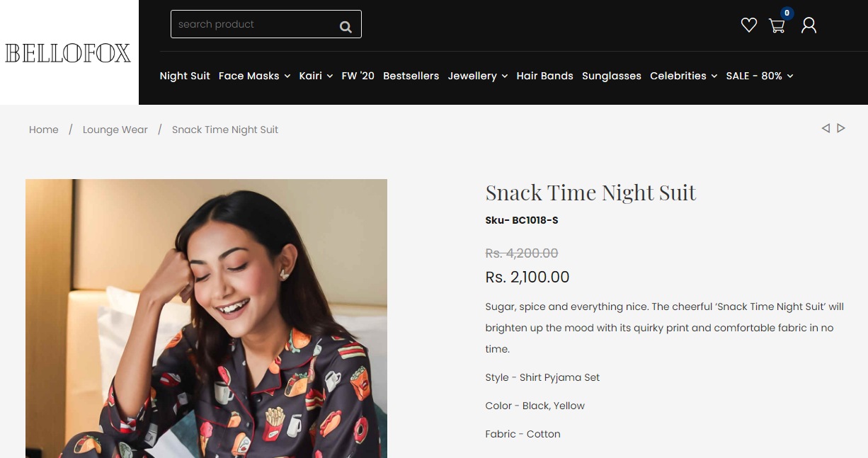
Task: Open Sunglasses category
Action: [612, 76]
